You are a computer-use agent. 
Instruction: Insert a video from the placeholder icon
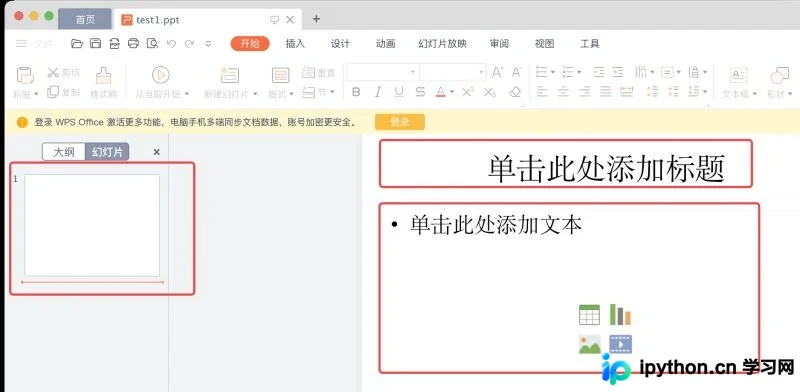620,345
